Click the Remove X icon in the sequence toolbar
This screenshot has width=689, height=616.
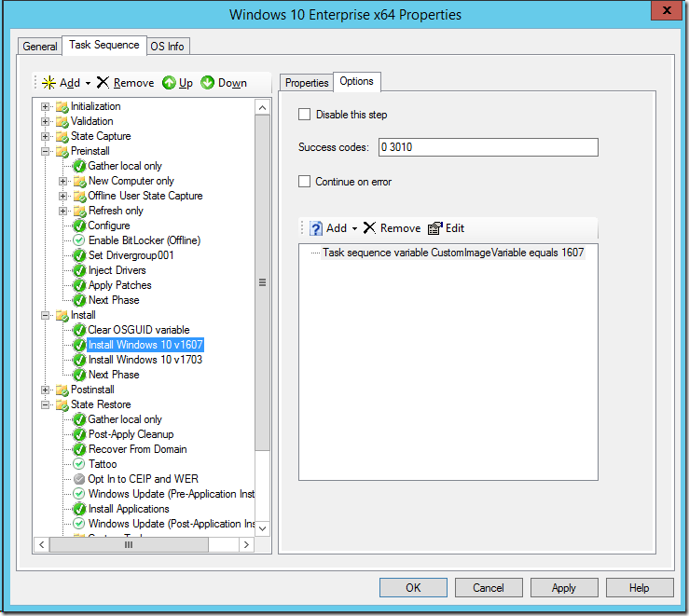103,83
